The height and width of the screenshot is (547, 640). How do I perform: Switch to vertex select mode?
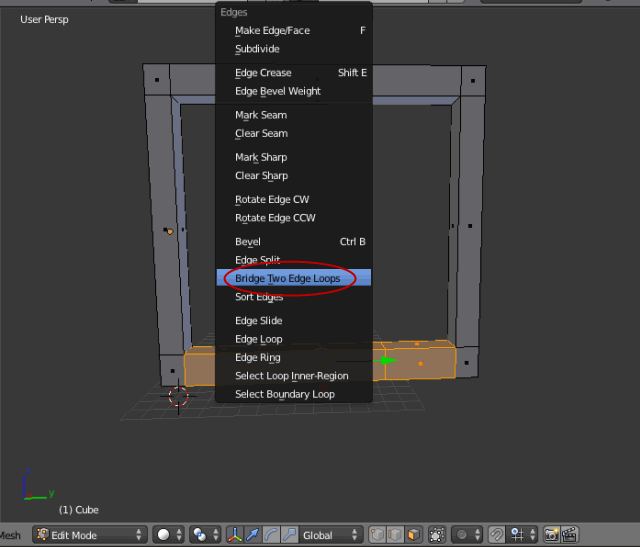point(377,535)
